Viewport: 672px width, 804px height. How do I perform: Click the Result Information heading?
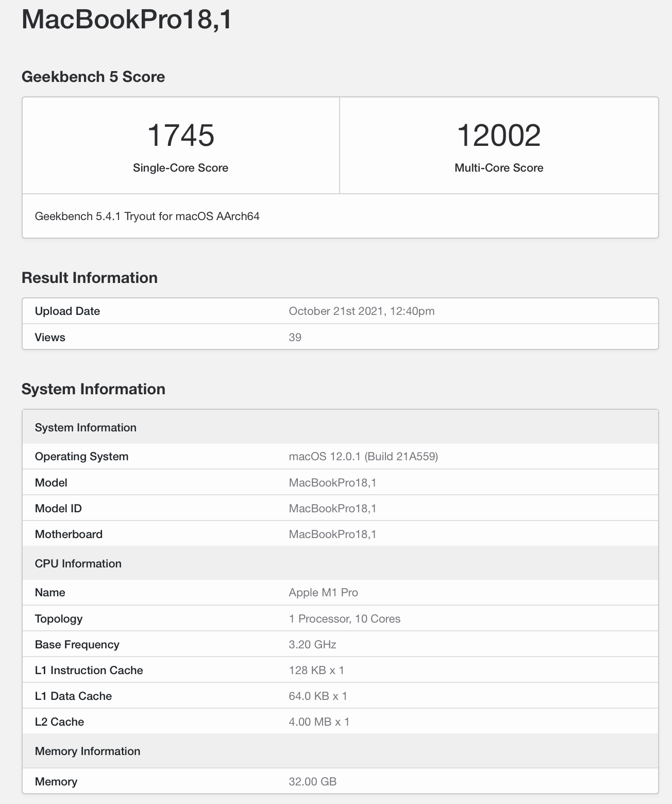point(90,278)
